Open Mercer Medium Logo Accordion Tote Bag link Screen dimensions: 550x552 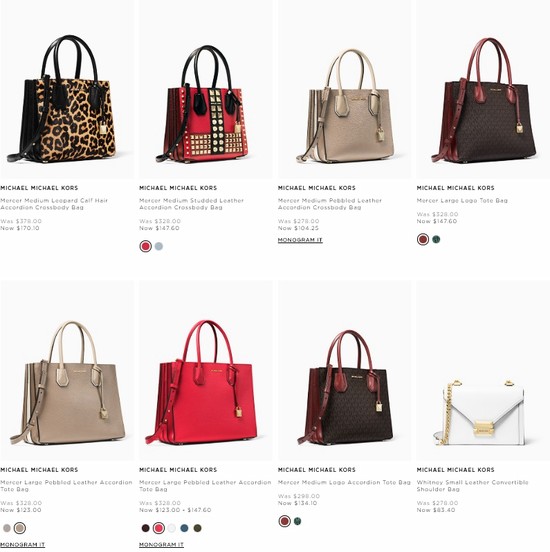coord(344,482)
